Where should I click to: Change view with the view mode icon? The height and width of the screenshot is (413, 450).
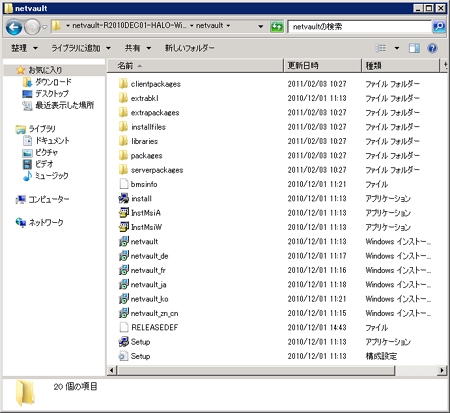point(381,48)
